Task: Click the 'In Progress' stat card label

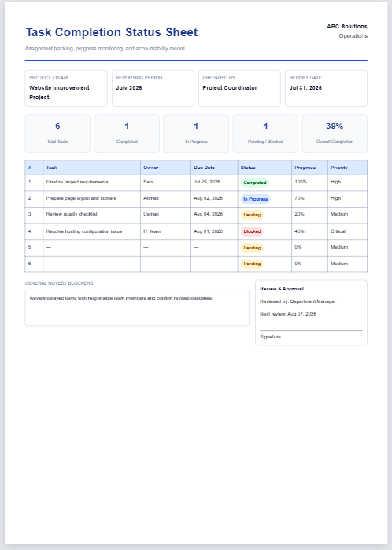Action: [196, 142]
